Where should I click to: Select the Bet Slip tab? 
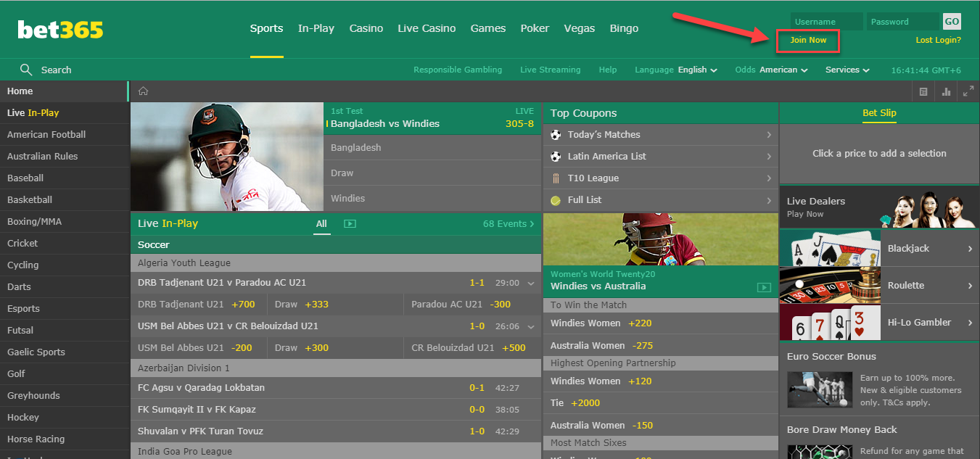pos(879,113)
